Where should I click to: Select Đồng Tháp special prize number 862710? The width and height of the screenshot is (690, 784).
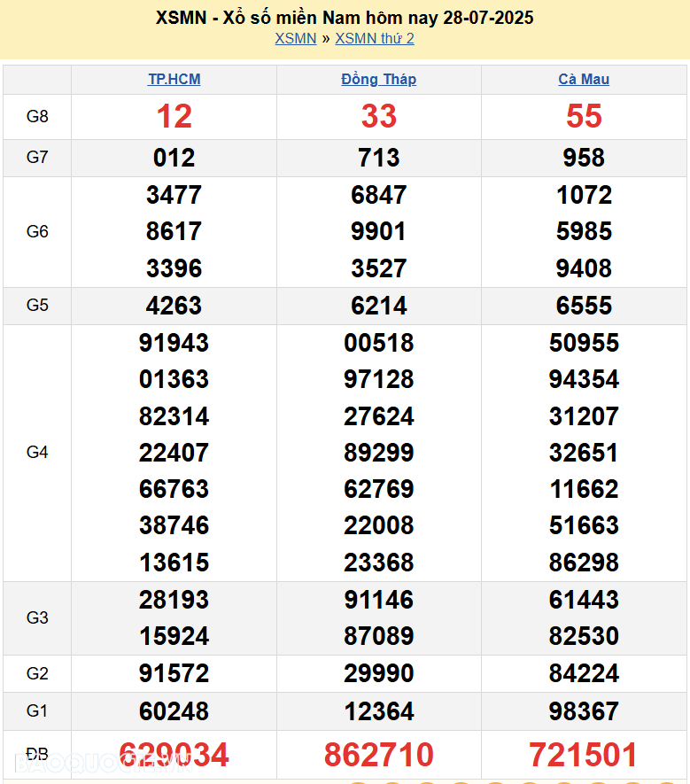(379, 755)
